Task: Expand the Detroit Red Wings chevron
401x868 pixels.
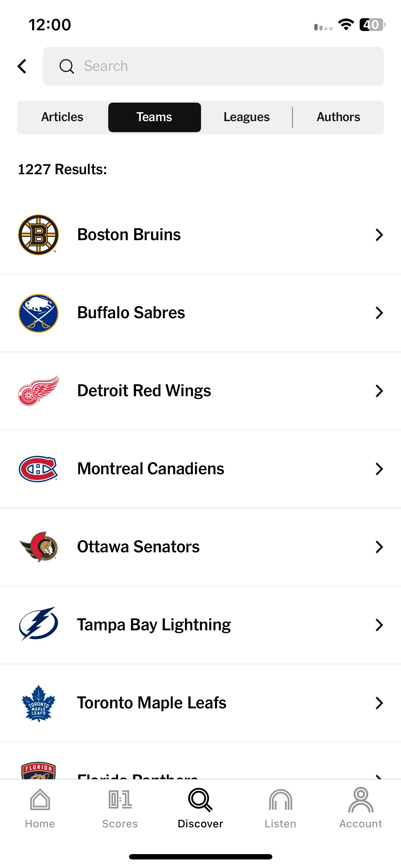Action: [x=379, y=391]
